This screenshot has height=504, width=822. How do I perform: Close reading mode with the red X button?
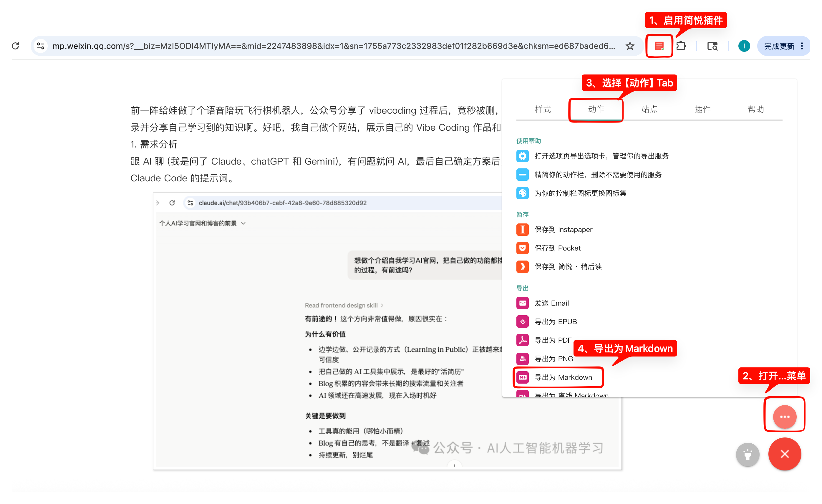click(785, 454)
